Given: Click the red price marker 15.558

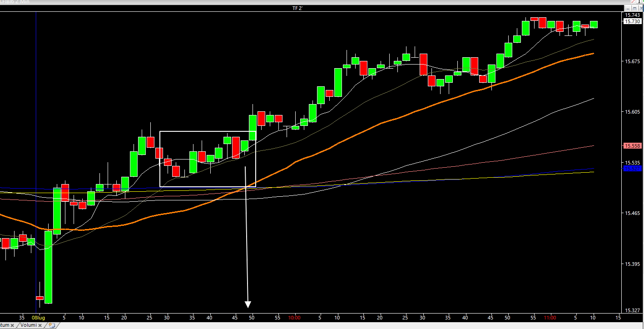Looking at the screenshot, I should click(x=633, y=146).
